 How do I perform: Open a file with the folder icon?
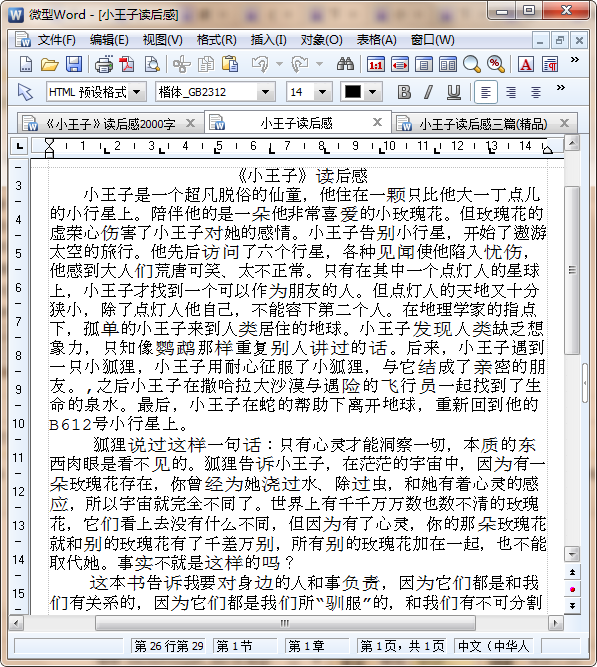(49, 64)
